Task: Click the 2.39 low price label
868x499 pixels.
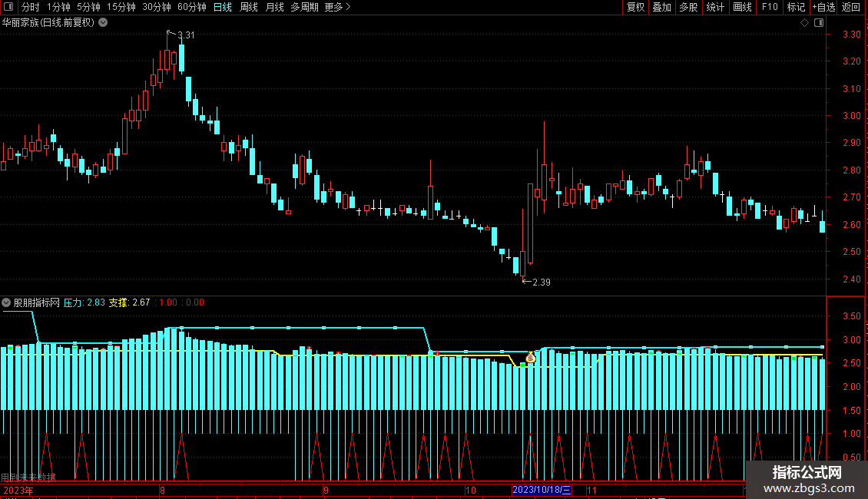Action: click(x=542, y=283)
